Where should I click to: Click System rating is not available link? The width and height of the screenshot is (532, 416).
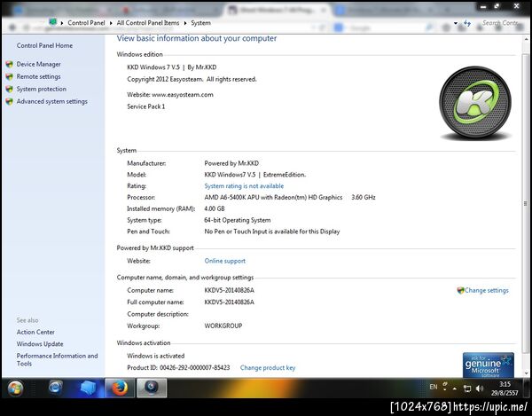tap(244, 186)
